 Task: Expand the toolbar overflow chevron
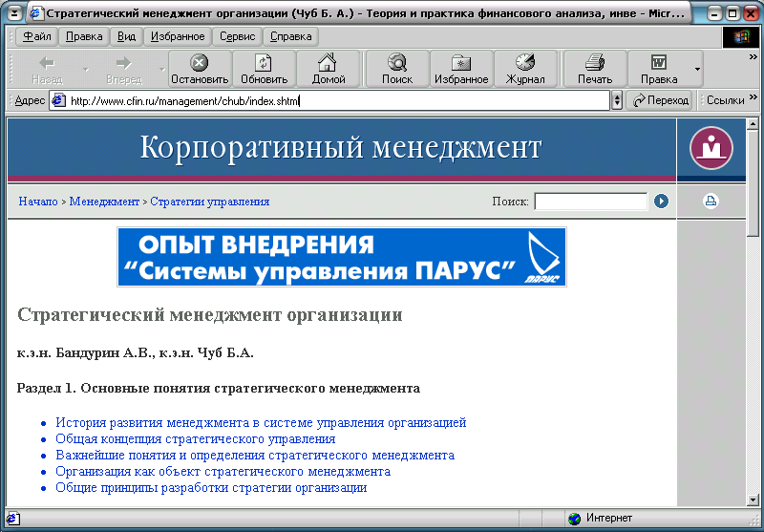pos(753,57)
